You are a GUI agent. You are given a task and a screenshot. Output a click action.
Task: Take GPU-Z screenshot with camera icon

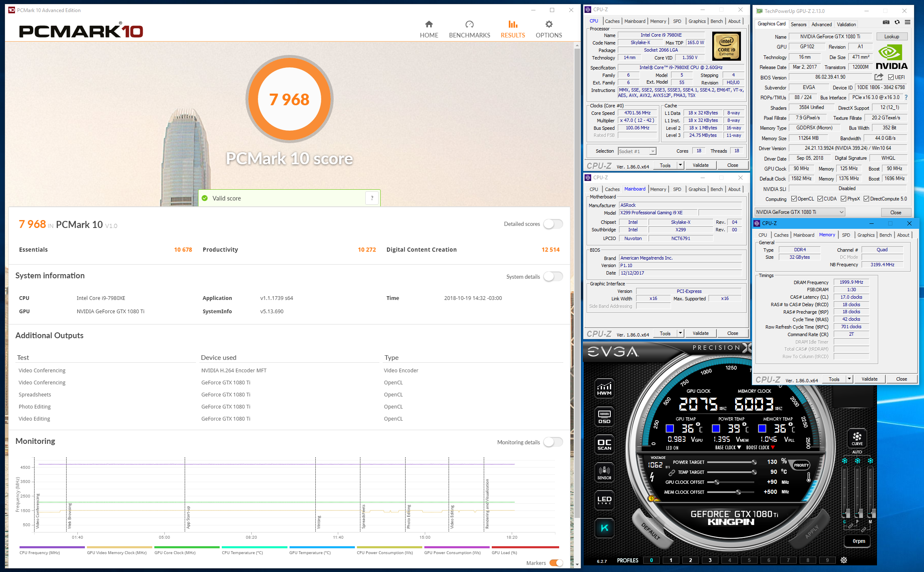[886, 22]
